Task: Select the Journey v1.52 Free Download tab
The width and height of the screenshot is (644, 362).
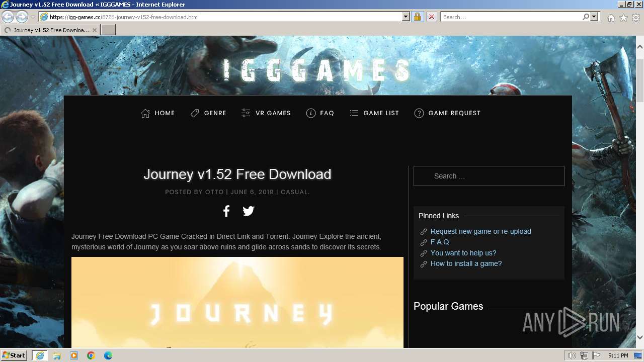Action: coord(50,30)
